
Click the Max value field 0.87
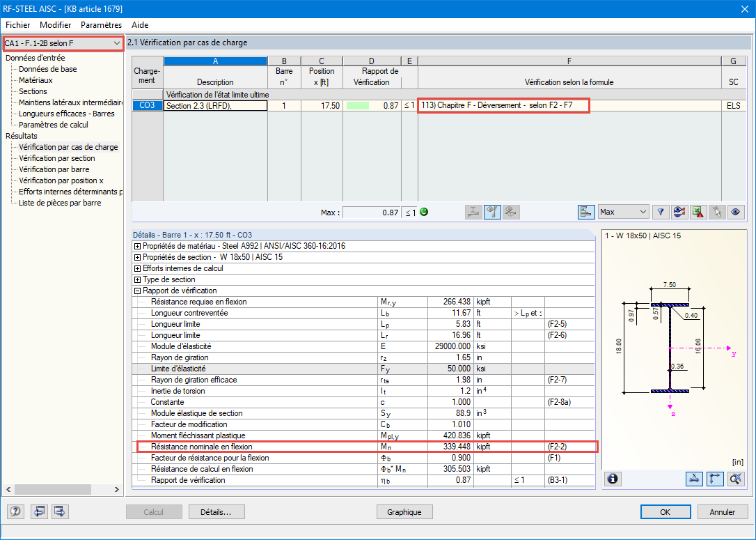371,213
